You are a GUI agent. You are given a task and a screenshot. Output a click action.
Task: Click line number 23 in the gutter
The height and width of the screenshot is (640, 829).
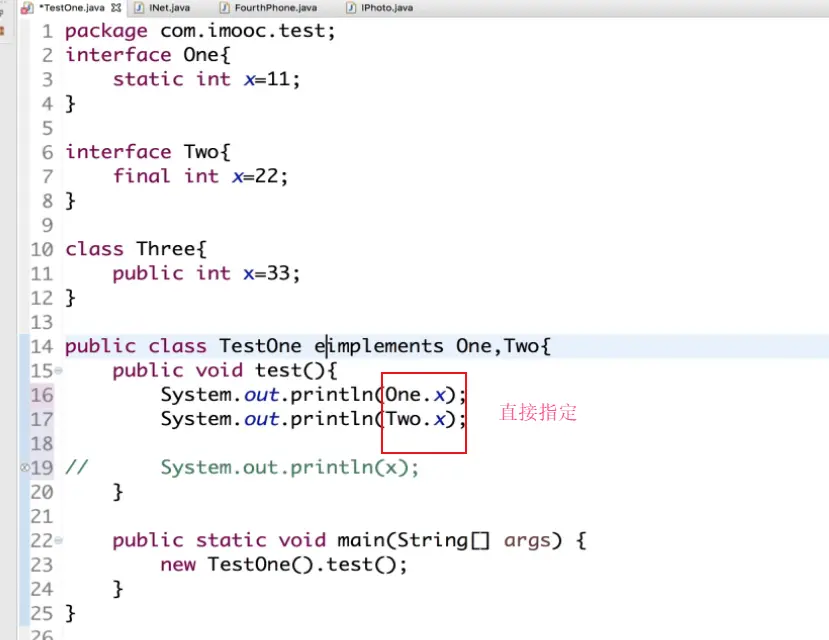[x=42, y=565]
